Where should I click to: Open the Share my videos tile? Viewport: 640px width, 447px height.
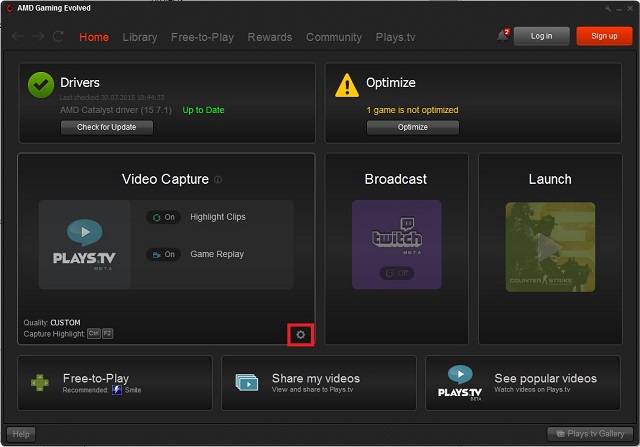[319, 383]
